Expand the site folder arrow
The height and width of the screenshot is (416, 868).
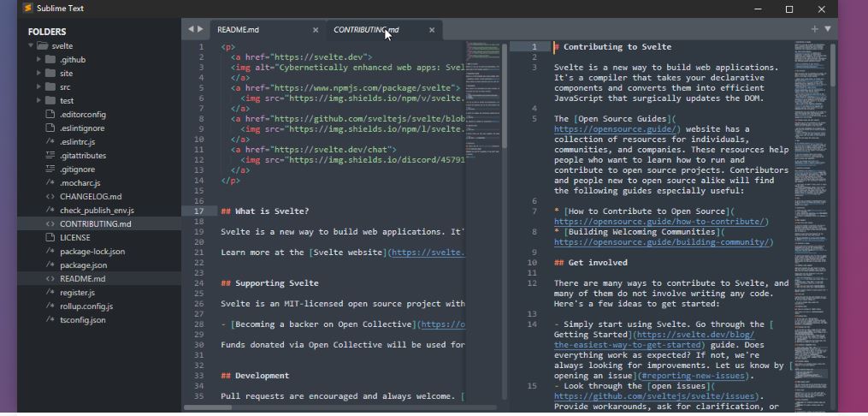39,73
